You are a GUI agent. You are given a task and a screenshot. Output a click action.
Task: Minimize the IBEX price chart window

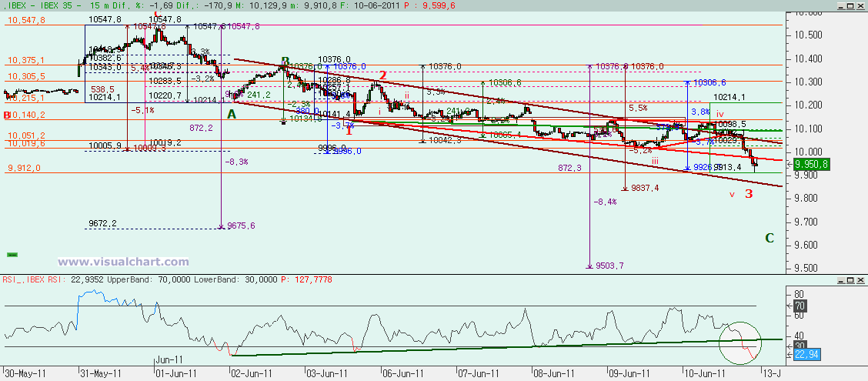click(x=842, y=5)
